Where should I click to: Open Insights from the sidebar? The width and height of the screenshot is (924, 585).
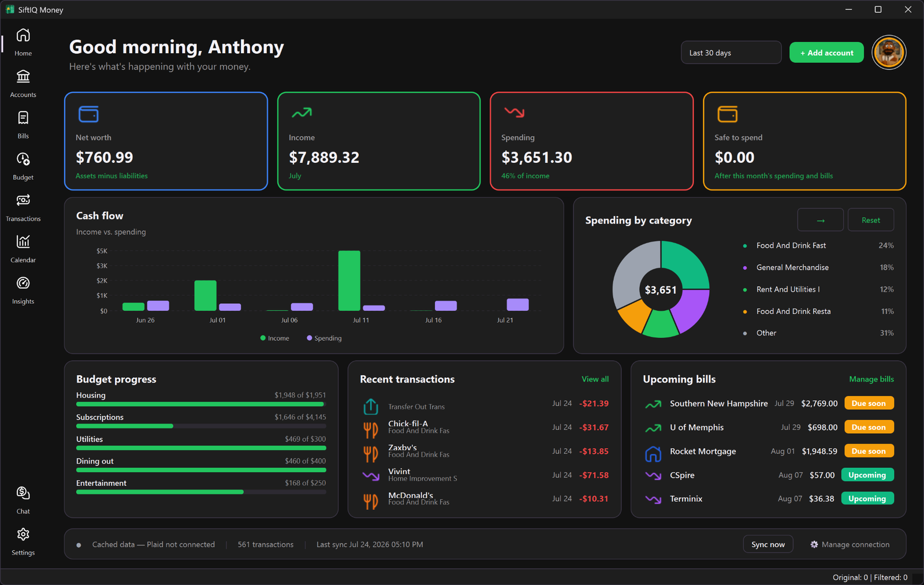(x=23, y=284)
